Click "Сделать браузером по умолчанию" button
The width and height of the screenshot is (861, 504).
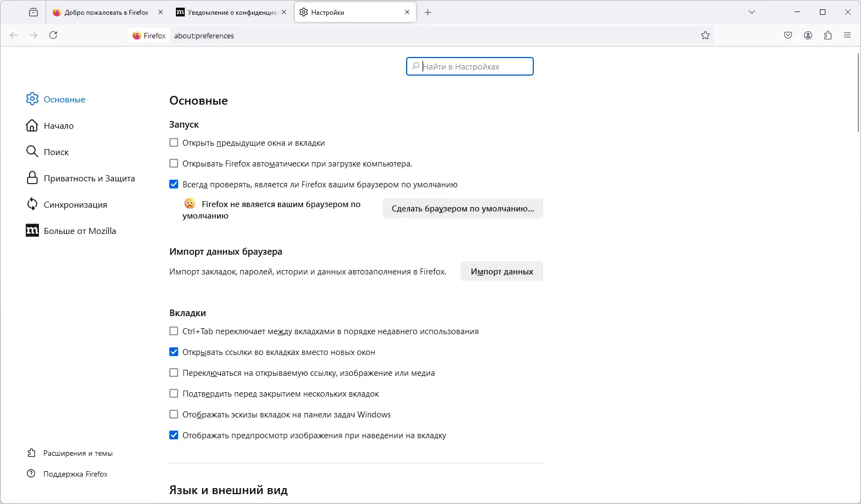463,208
